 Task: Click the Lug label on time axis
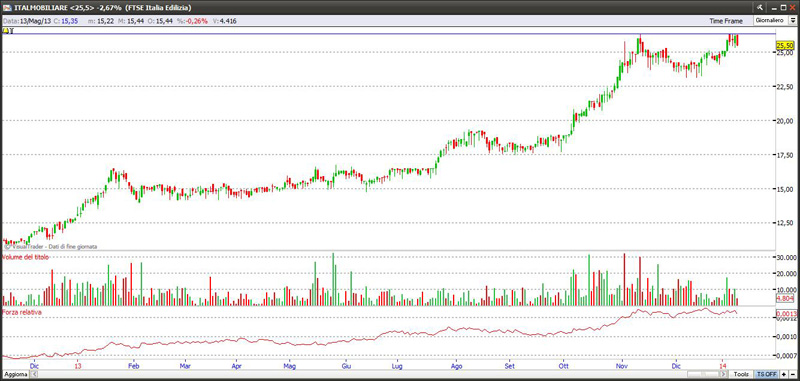tap(396, 366)
